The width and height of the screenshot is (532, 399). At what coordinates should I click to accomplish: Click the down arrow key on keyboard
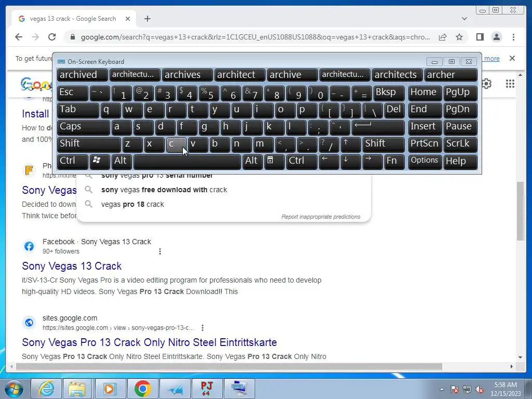(x=351, y=161)
